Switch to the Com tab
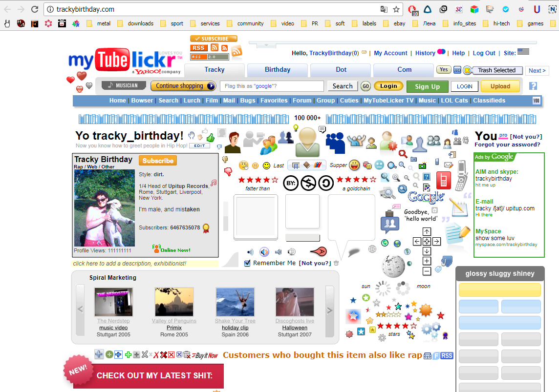The image size is (559, 392). (x=404, y=70)
